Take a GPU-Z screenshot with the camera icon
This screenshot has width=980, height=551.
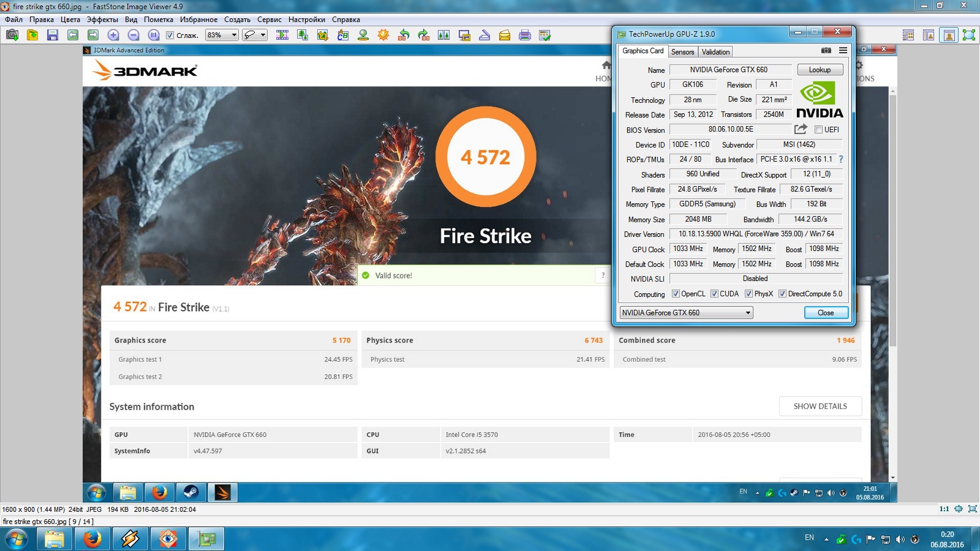[x=826, y=51]
